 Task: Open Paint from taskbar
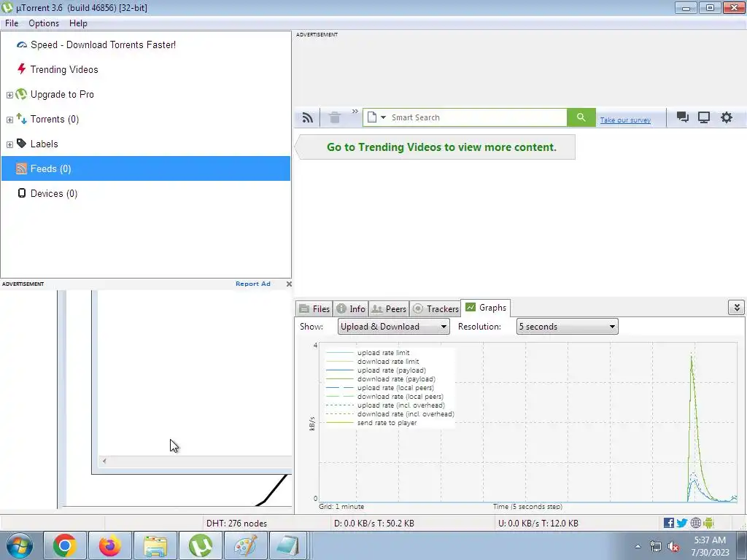245,545
